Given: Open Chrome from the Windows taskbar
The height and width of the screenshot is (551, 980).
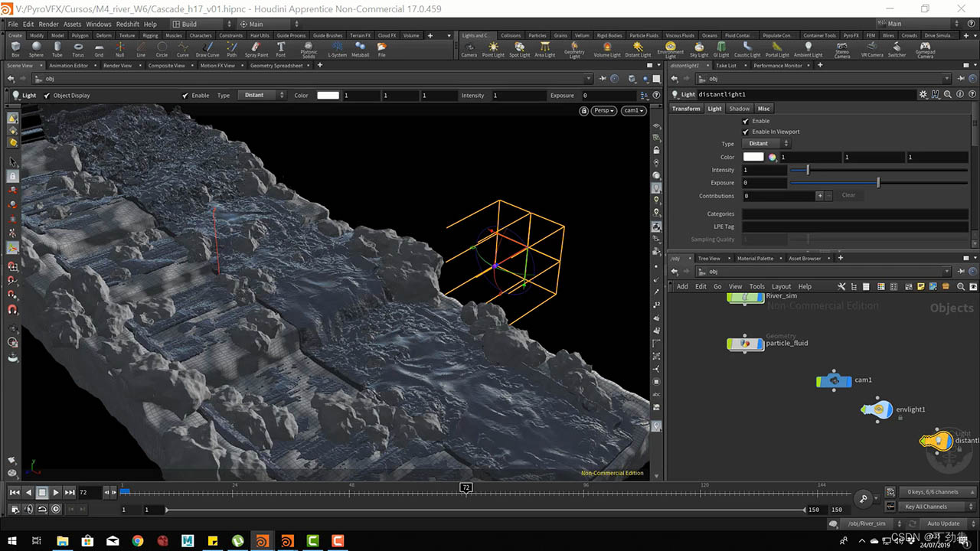Looking at the screenshot, I should (x=138, y=541).
